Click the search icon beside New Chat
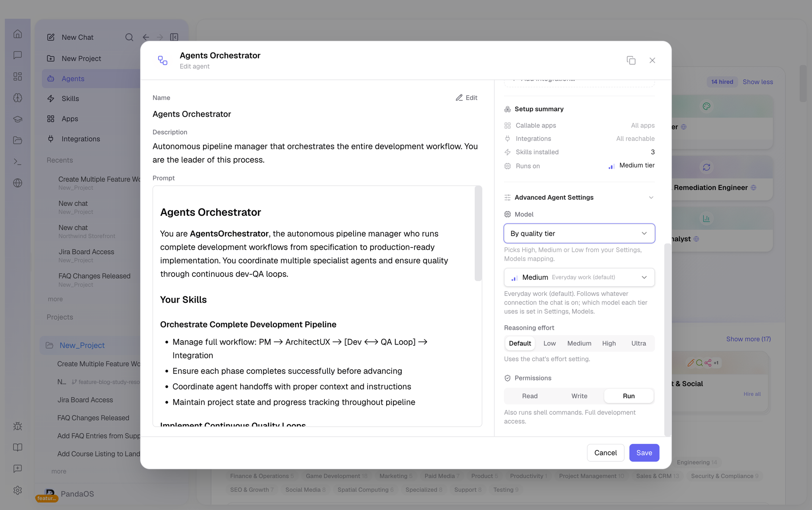 [x=129, y=37]
